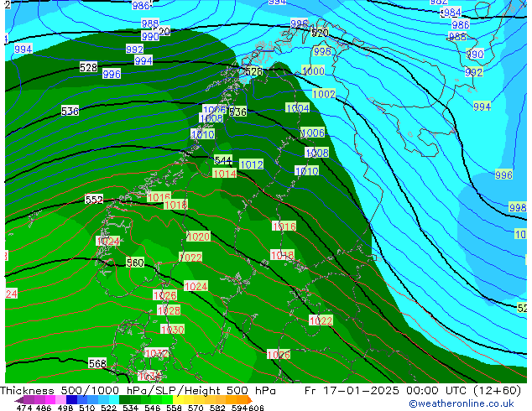Click the blue 1000 isobar label
Image resolution: width=532 pixels, height=411 pixels.
(x=313, y=70)
